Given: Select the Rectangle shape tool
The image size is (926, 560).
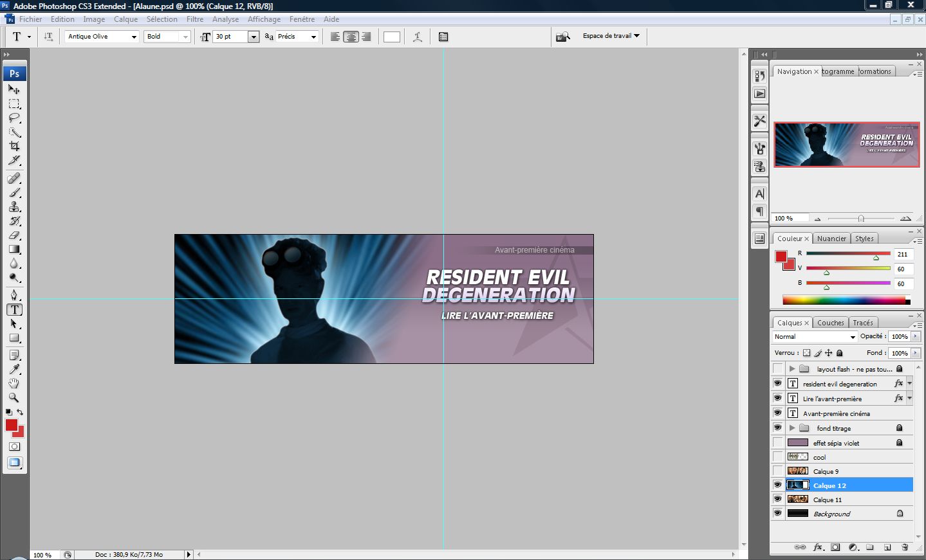Looking at the screenshot, I should tap(14, 338).
